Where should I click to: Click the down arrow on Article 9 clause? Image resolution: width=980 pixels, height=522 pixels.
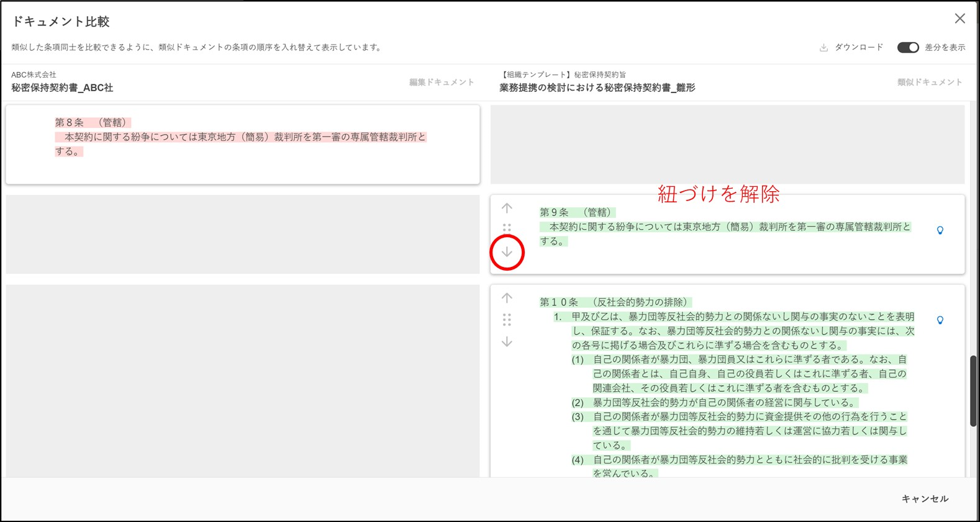coord(507,252)
